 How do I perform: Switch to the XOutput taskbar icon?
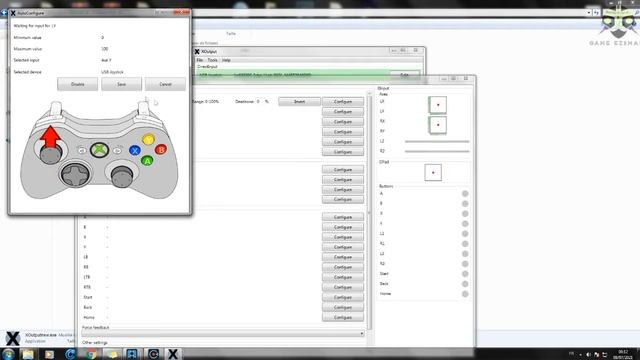pyautogui.click(x=173, y=354)
